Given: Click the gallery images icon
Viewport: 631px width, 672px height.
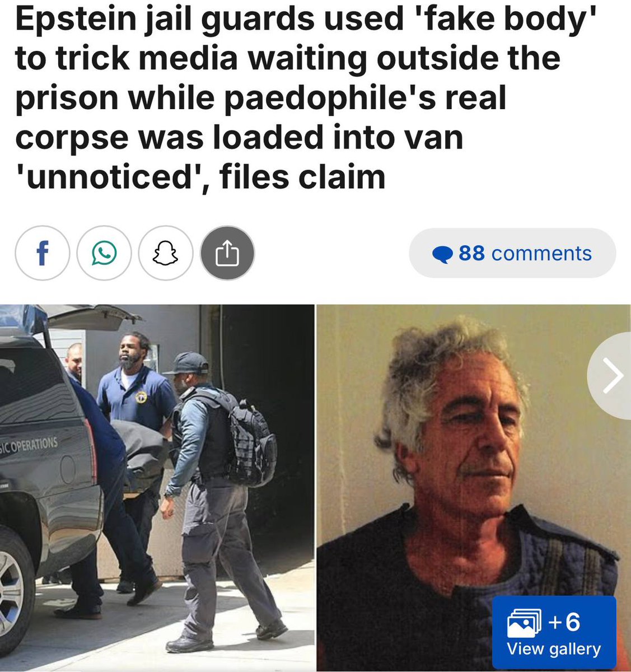Looking at the screenshot, I should point(524,623).
